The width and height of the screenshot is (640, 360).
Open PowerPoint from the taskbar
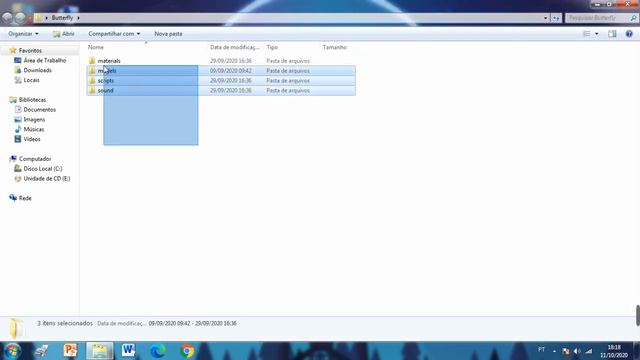click(x=70, y=351)
